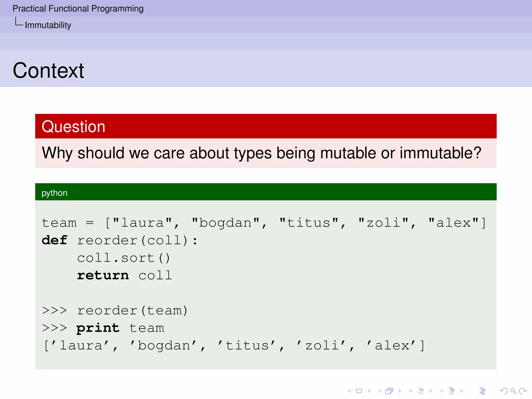532x399 pixels.
Task: Click the section navigation icon
Action: point(452,391)
